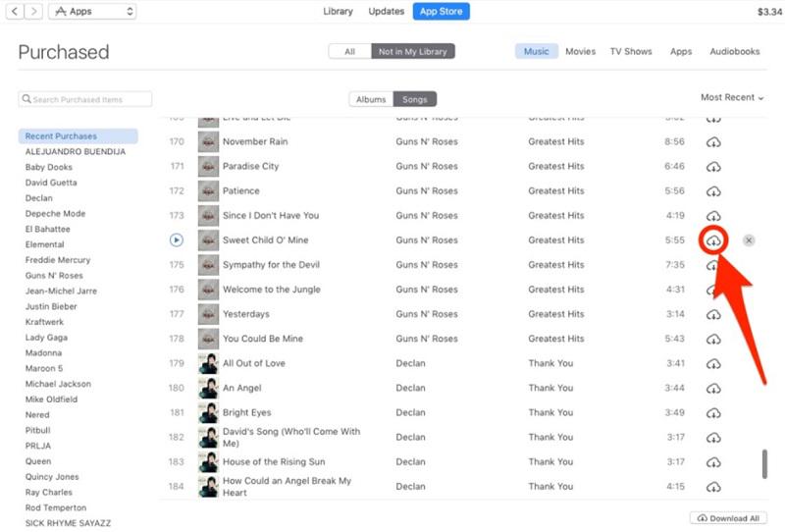
Task: Click duration 8:56 for November Rain
Action: point(674,141)
